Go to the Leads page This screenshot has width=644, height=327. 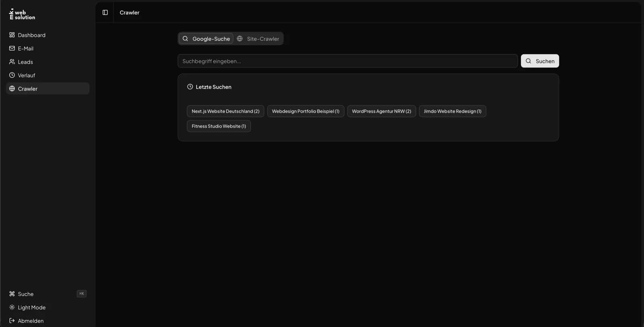click(47, 62)
